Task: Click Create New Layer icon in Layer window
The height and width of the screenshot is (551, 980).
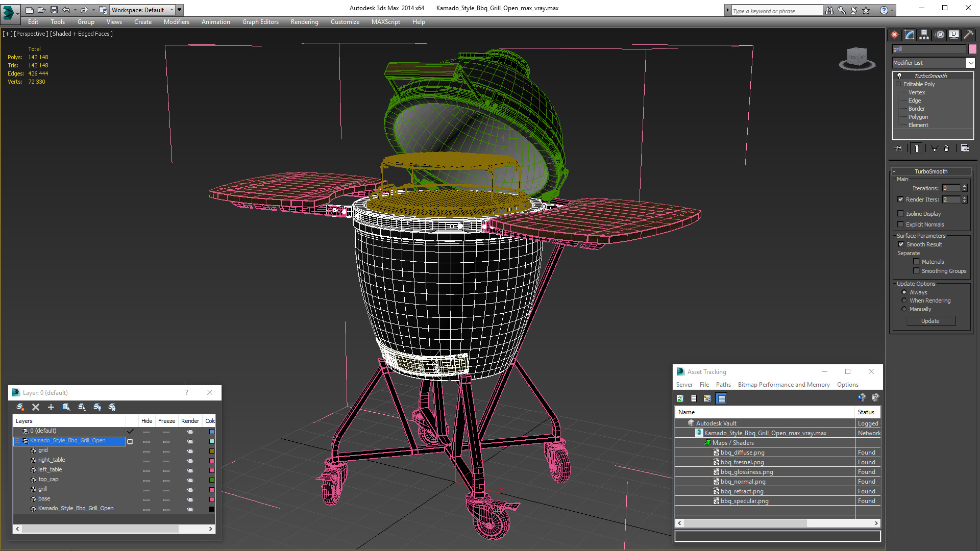Action: coord(20,407)
